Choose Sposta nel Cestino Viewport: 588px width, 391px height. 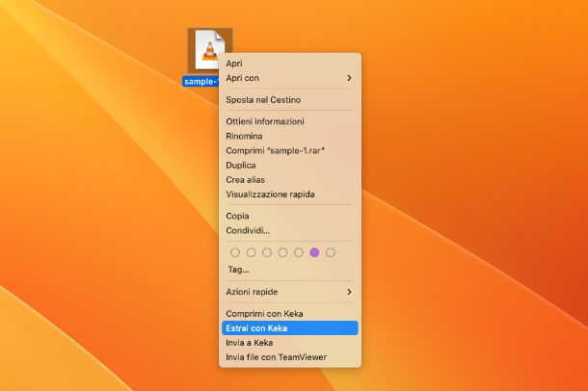tap(290, 100)
